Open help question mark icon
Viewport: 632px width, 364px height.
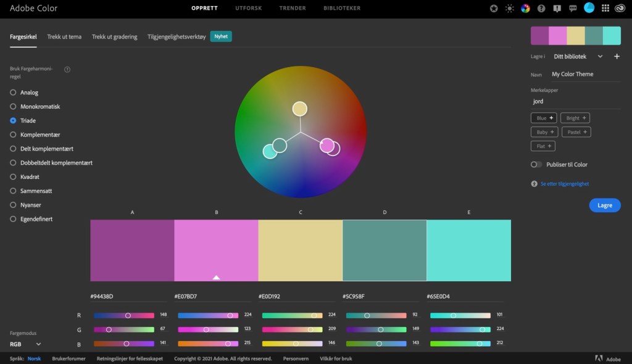541,9
